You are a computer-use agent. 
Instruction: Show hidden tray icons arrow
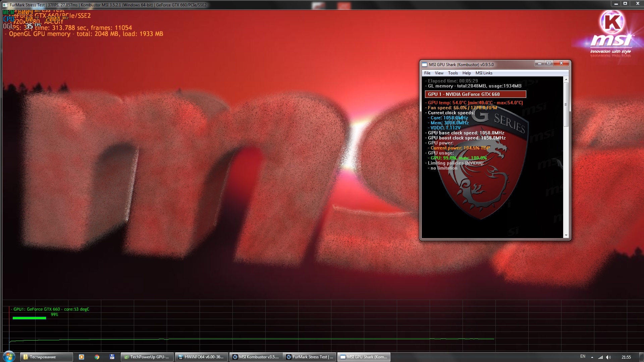click(592, 357)
